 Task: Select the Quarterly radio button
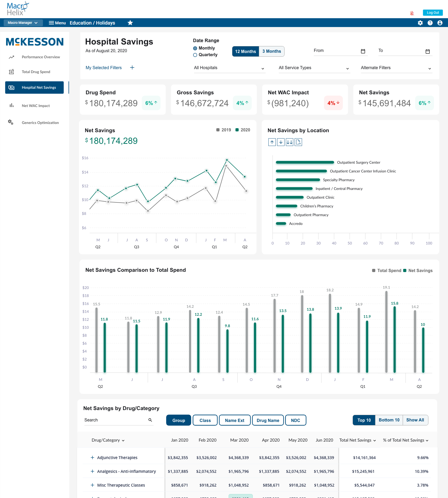coord(195,55)
